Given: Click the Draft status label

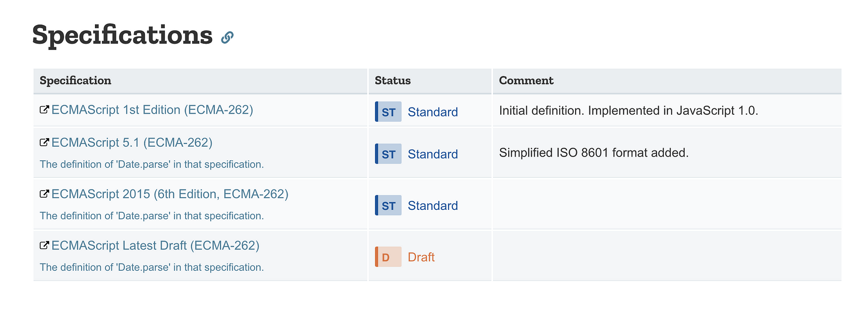Looking at the screenshot, I should (x=421, y=257).
